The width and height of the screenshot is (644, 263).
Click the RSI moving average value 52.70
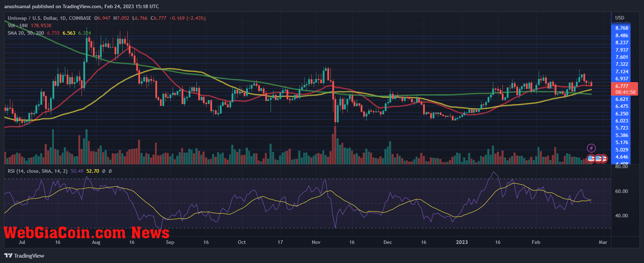click(93, 171)
